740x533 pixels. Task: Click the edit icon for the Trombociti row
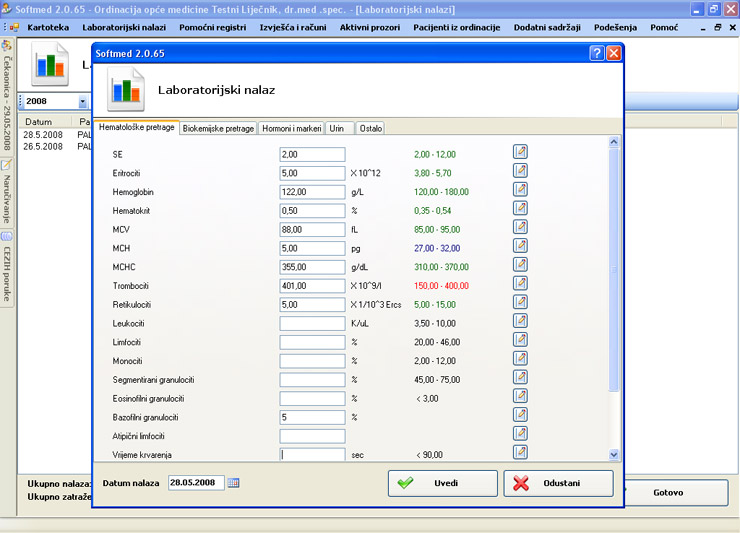520,284
